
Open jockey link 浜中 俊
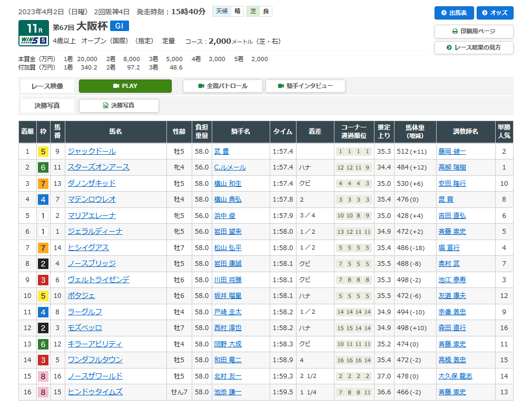pos(224,216)
